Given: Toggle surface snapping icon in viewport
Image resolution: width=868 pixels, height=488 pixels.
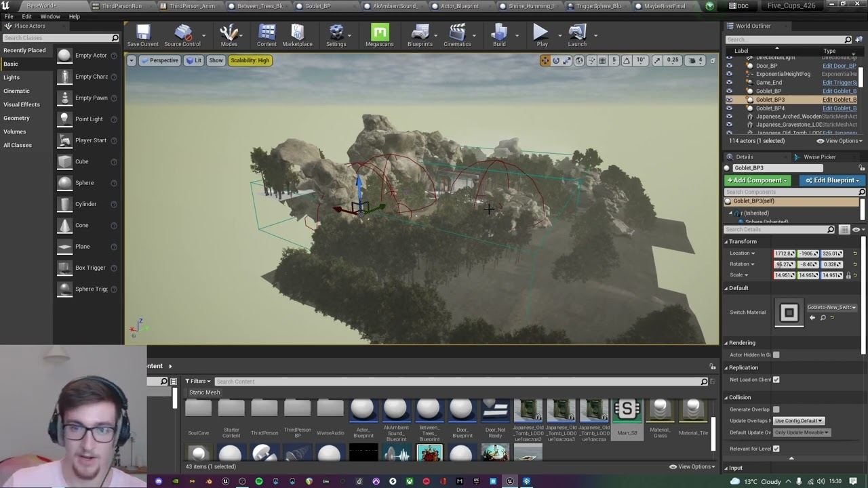Looking at the screenshot, I should click(591, 60).
